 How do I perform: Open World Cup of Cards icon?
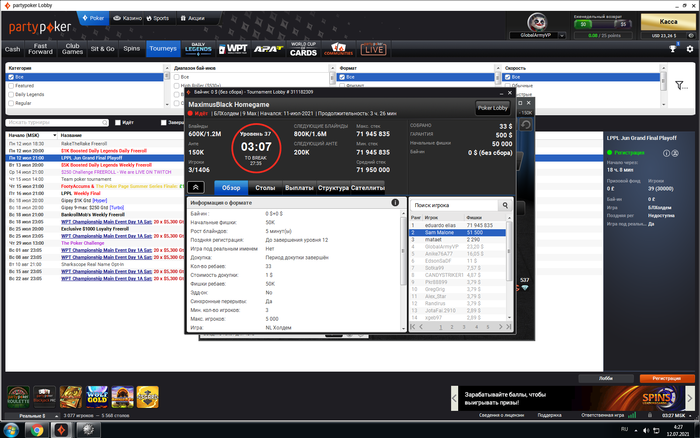click(x=303, y=49)
